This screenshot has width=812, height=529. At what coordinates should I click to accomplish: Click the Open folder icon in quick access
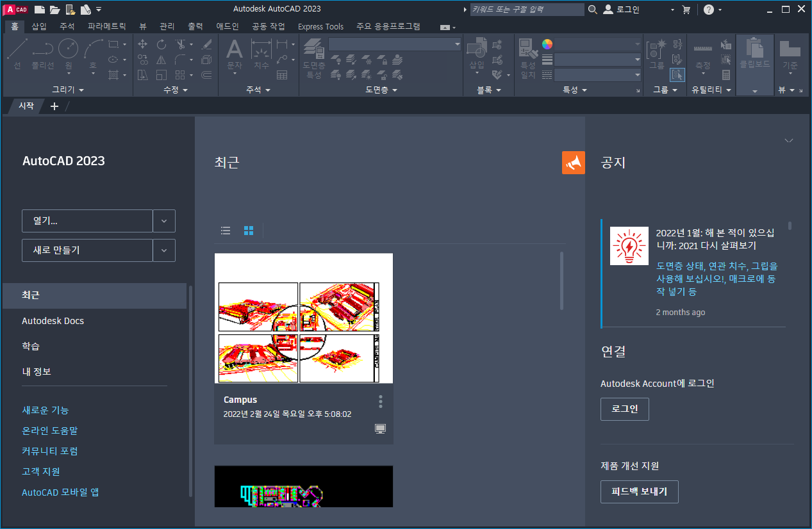coord(55,9)
